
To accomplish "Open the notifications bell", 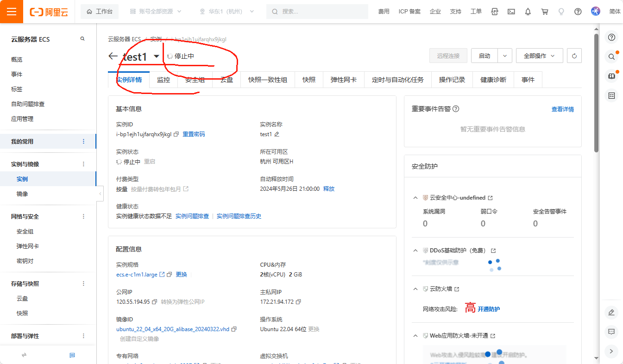I will pos(528,12).
